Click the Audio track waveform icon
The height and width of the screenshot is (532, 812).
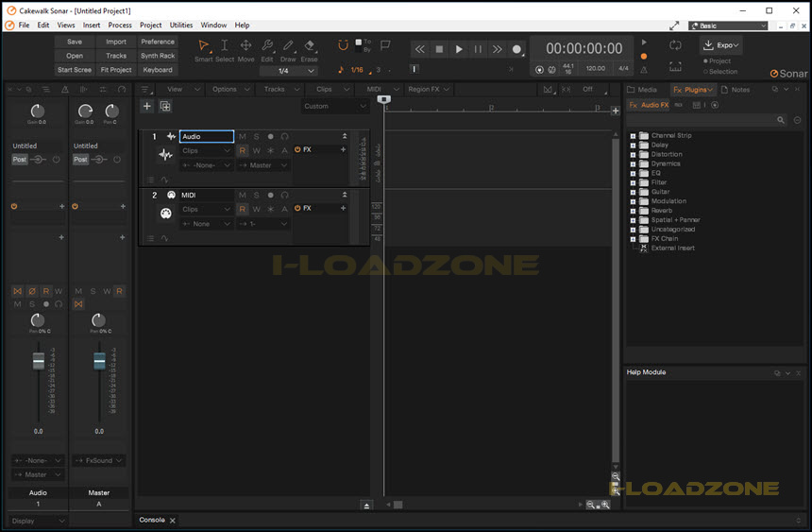click(x=165, y=155)
